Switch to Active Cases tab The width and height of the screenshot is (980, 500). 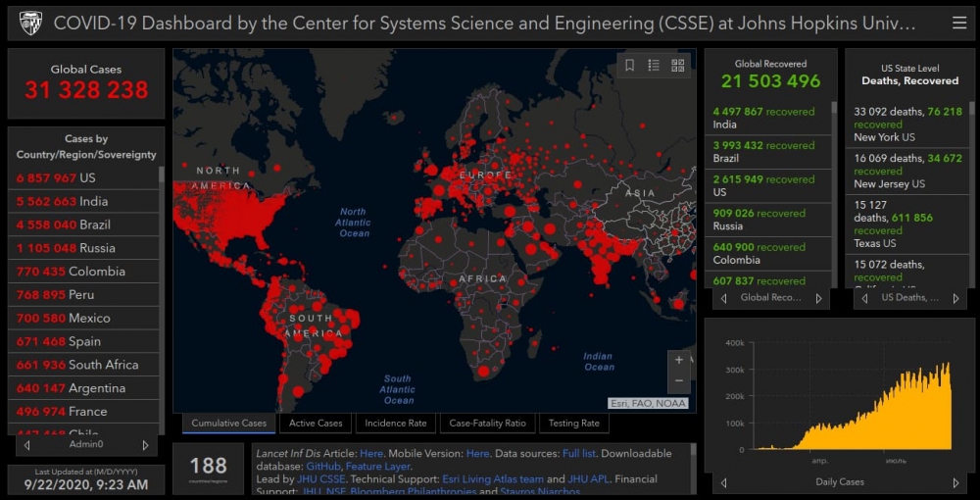click(x=316, y=424)
